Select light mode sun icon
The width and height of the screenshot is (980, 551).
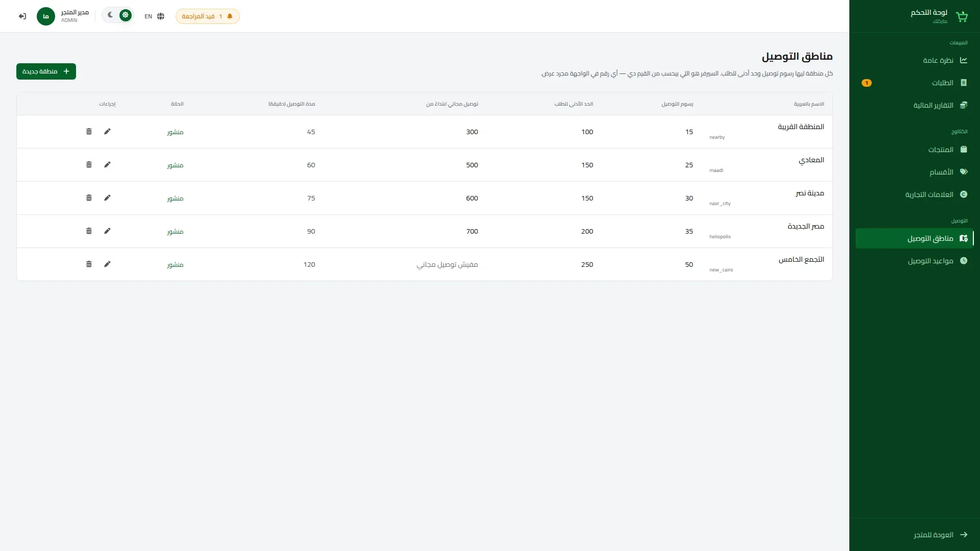point(125,15)
